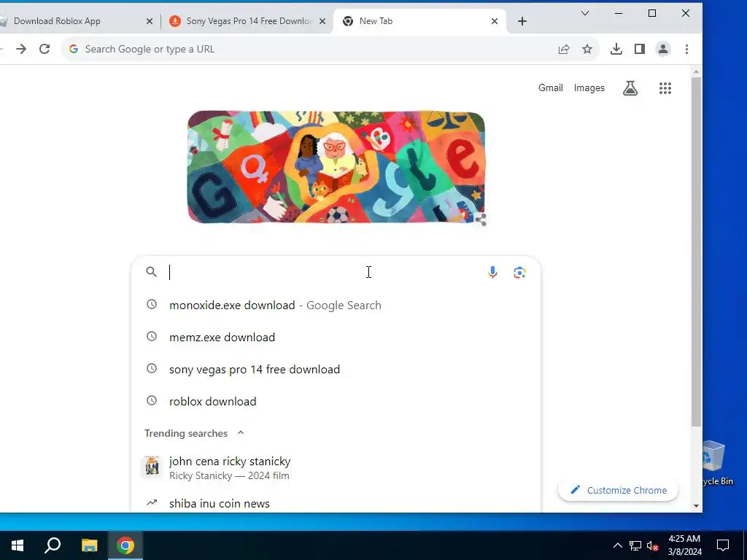Select the New Tab tab
Image resolution: width=747 pixels, height=560 pixels.
pos(419,21)
